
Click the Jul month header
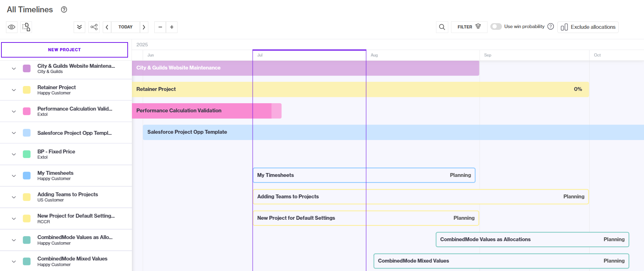click(x=260, y=55)
